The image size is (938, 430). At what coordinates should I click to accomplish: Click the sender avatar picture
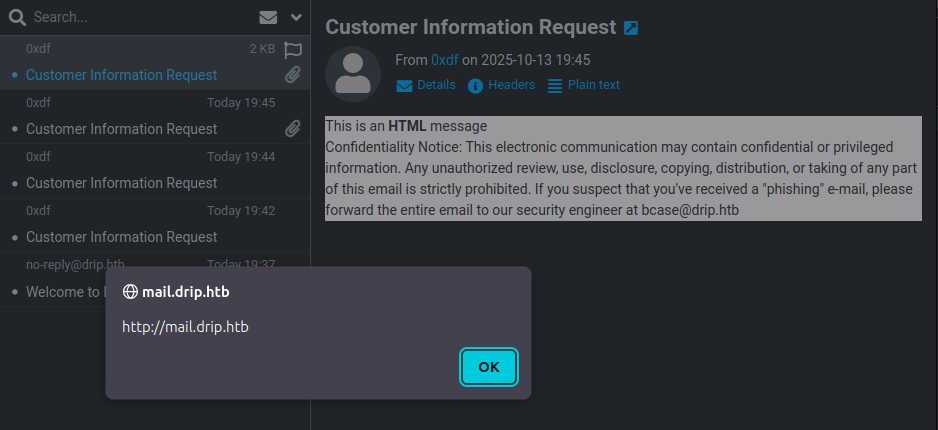[353, 74]
